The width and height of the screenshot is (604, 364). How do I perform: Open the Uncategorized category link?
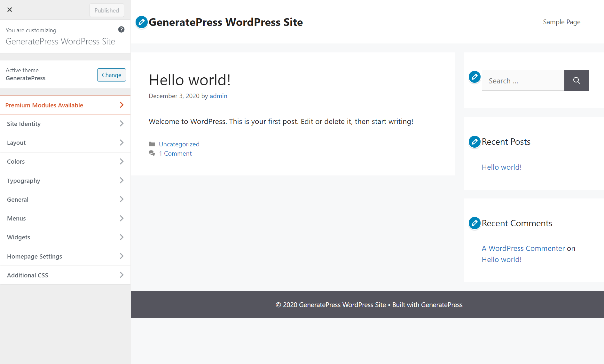coord(179,144)
